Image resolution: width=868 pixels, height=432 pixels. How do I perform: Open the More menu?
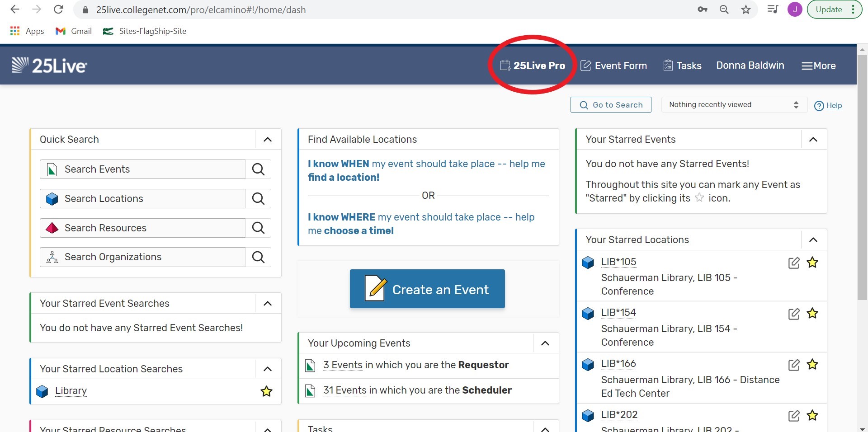819,66
